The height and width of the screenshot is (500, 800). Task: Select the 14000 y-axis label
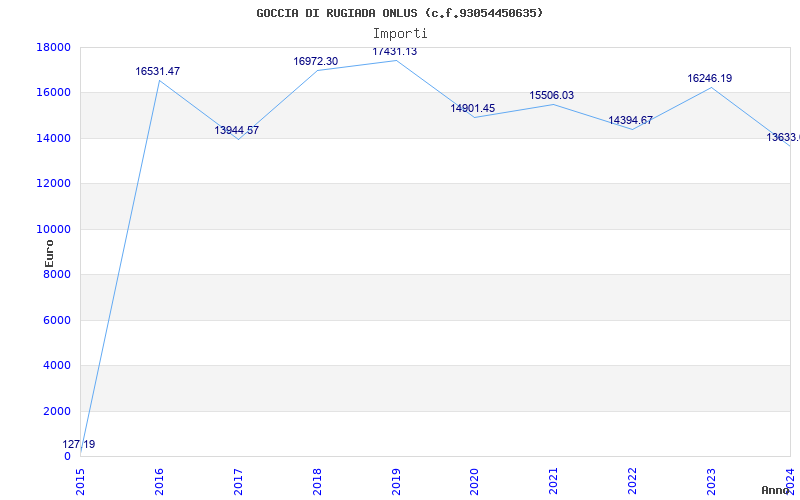53,138
